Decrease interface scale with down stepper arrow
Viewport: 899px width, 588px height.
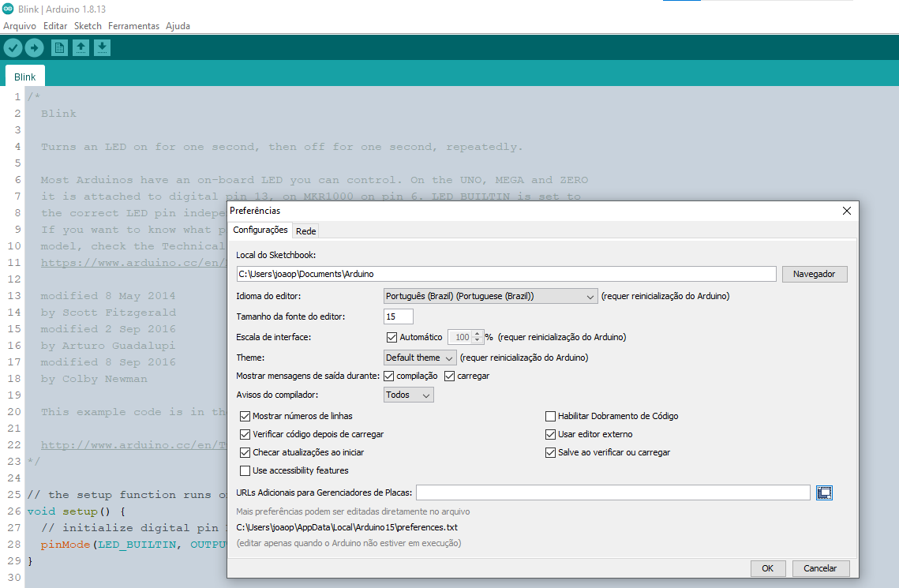(x=477, y=340)
